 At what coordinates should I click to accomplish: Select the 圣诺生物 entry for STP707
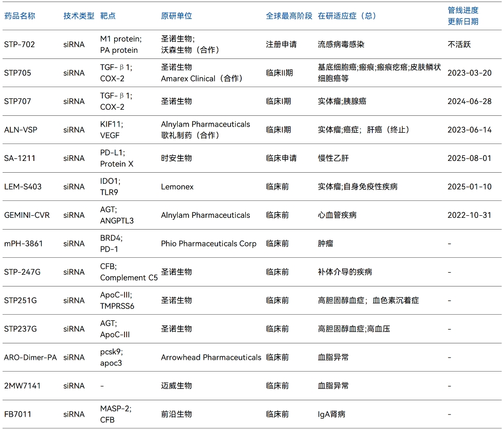[175, 101]
